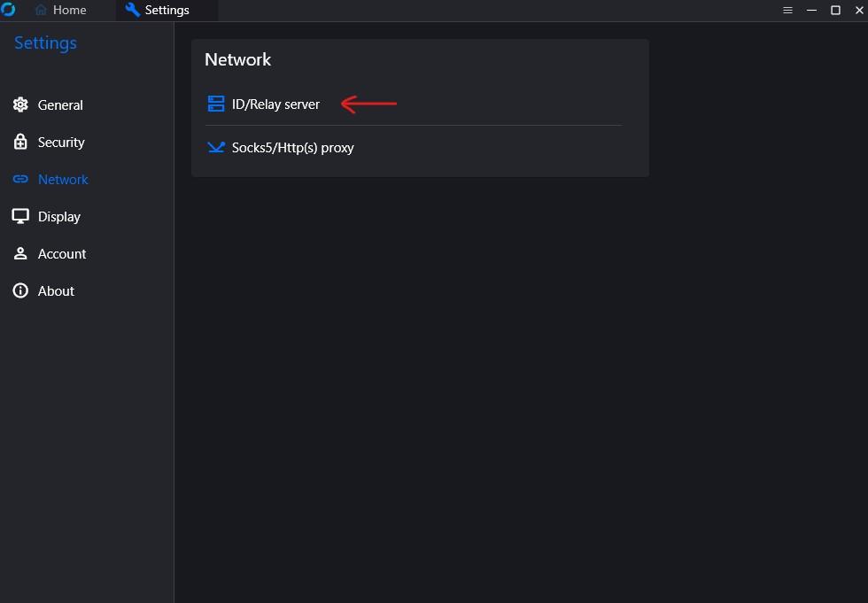Select the General gear icon in sidebar

(19, 104)
